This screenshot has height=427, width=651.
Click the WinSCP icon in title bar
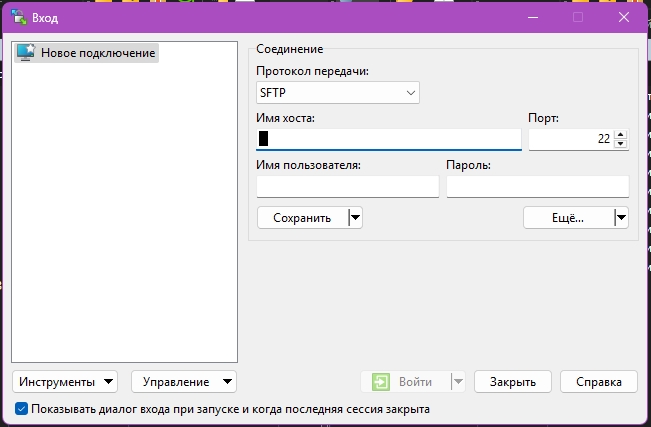point(18,17)
